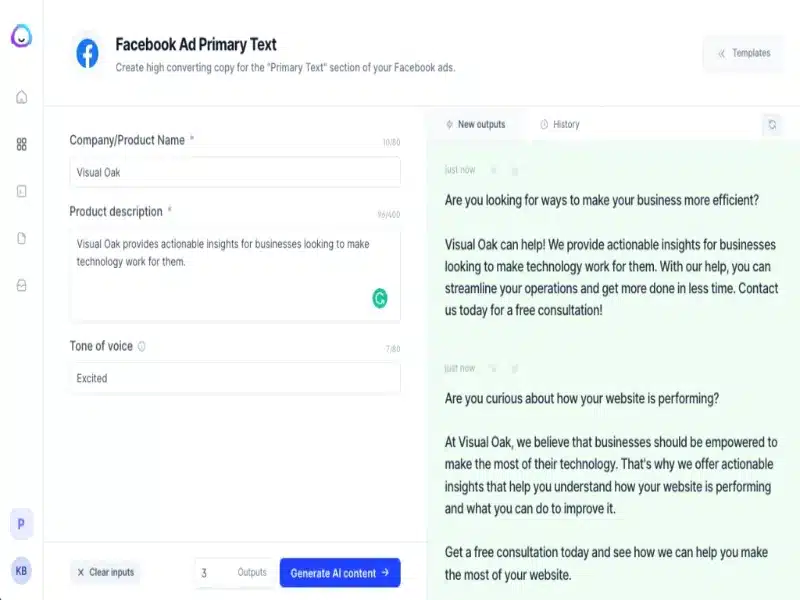800x600 pixels.
Task: Focus the Company/Product Name field
Action: (235, 172)
